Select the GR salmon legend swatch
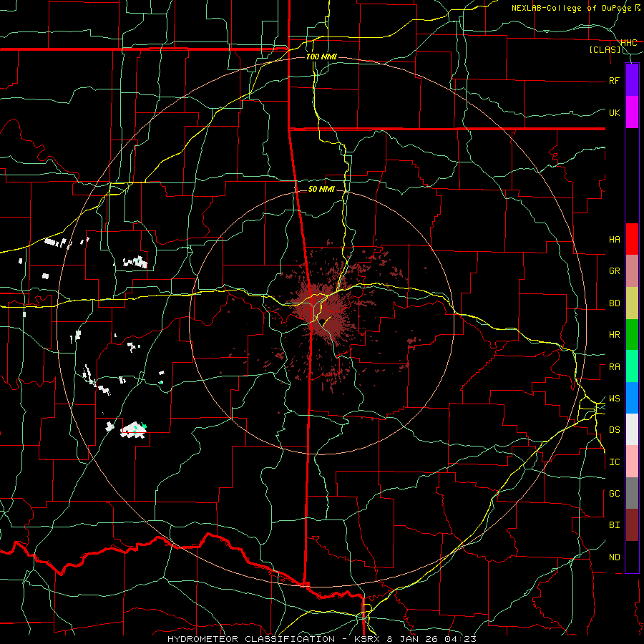Viewport: 644px width, 644px height. tap(632, 270)
